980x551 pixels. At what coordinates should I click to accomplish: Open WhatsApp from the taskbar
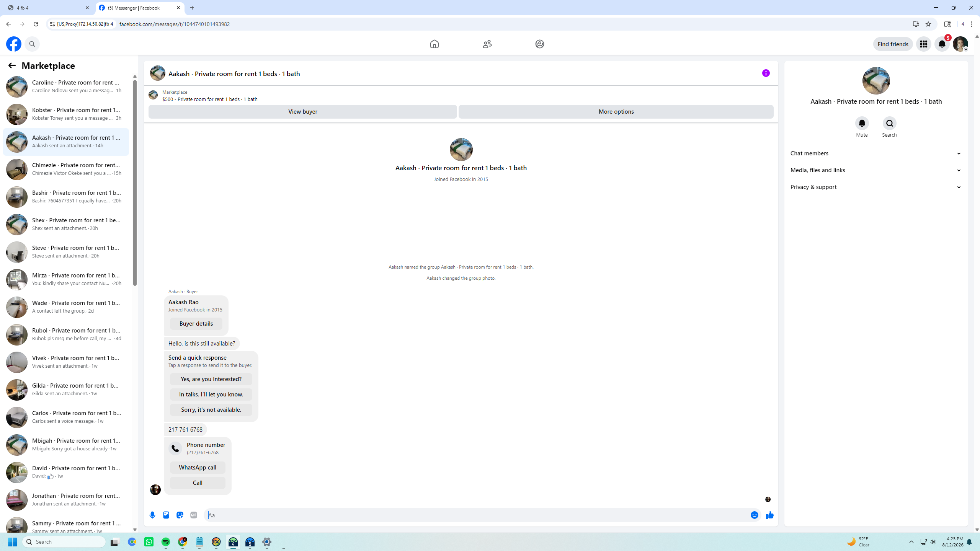click(149, 542)
